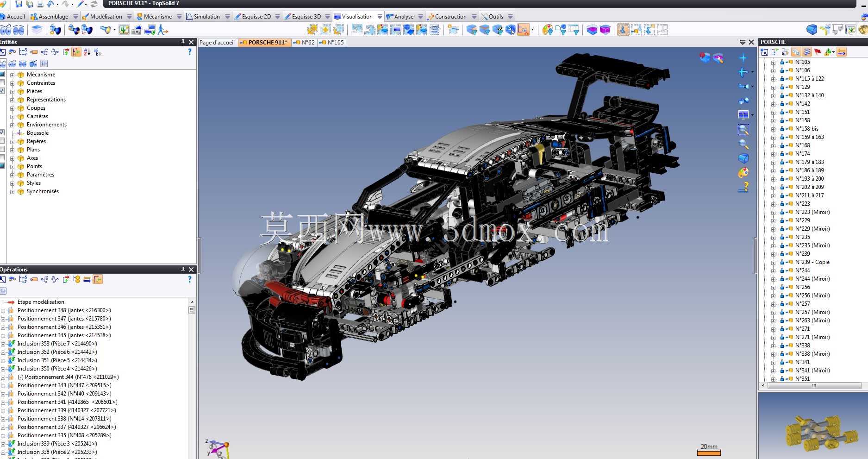
Task: Open the Assemblage tab dropdown arrow
Action: [75, 17]
